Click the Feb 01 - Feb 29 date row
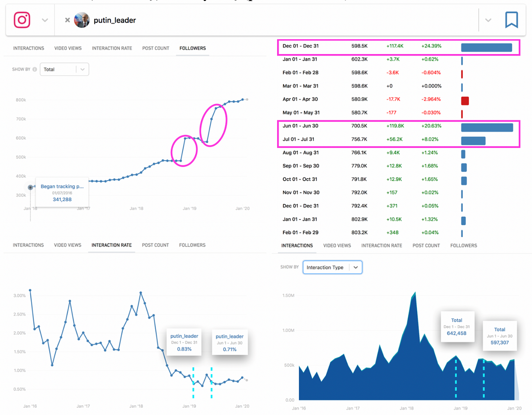Viewport: 532px width, 415px height. point(301,232)
